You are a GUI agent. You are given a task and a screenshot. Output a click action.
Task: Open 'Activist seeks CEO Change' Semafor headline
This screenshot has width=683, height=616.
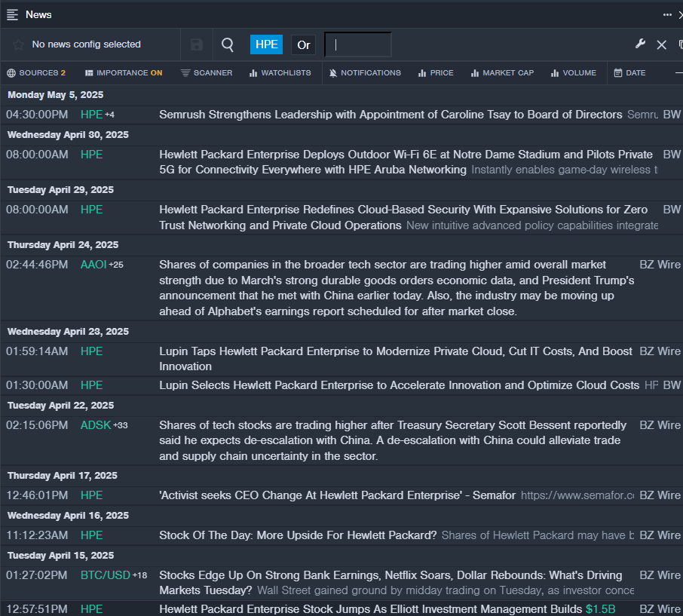337,495
